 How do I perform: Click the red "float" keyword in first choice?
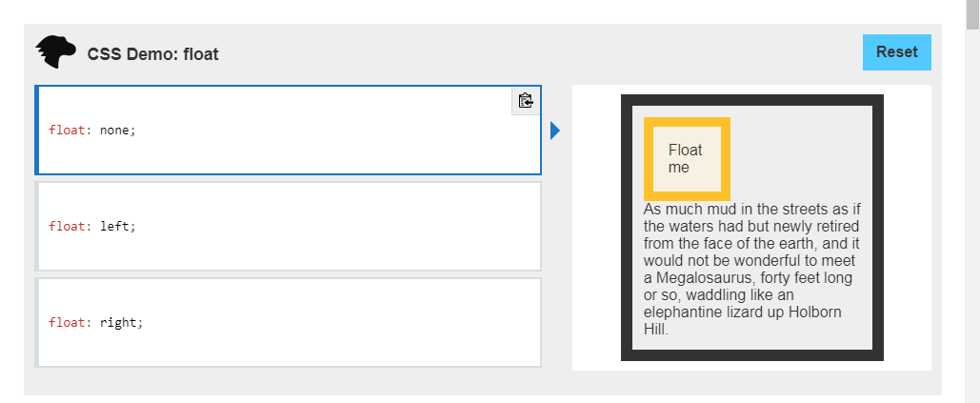click(x=67, y=131)
